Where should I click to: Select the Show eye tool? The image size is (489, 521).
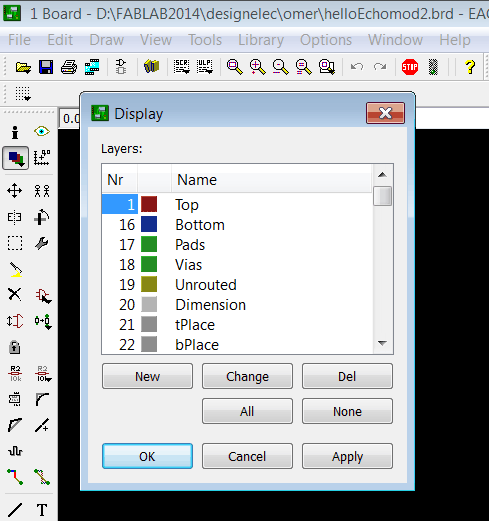pyautogui.click(x=42, y=131)
